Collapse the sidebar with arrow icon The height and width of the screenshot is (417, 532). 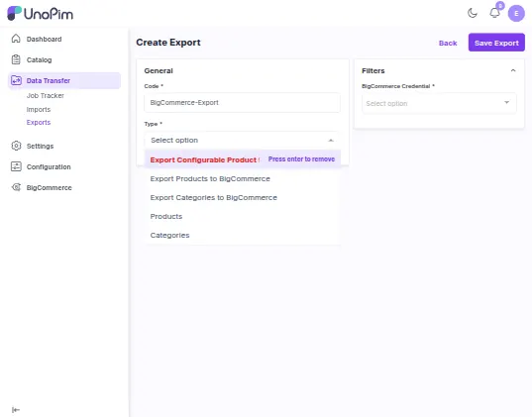point(16,410)
